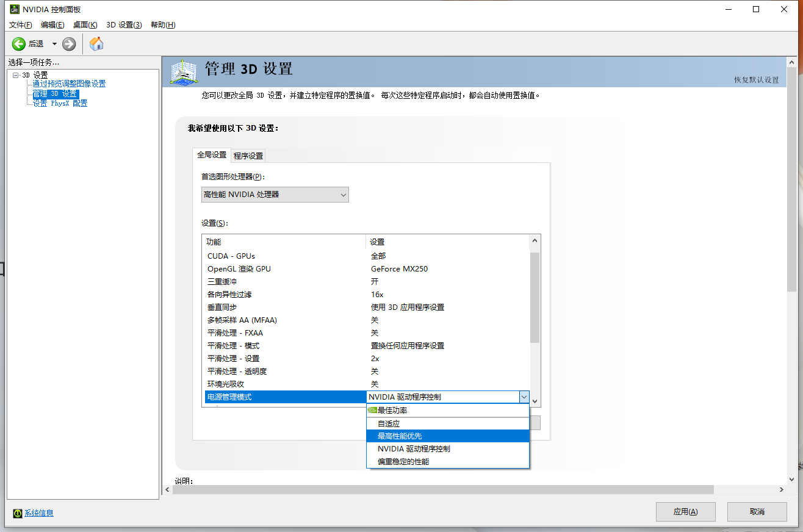Viewport: 803px width, 532px height.
Task: Click the 16x setting value
Action: click(377, 295)
